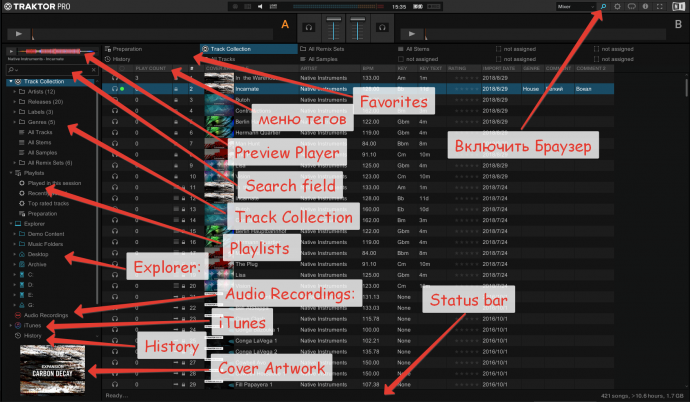Viewport: 690px width, 402px height.
Task: Start playback on Deck A
Action: coord(18,34)
